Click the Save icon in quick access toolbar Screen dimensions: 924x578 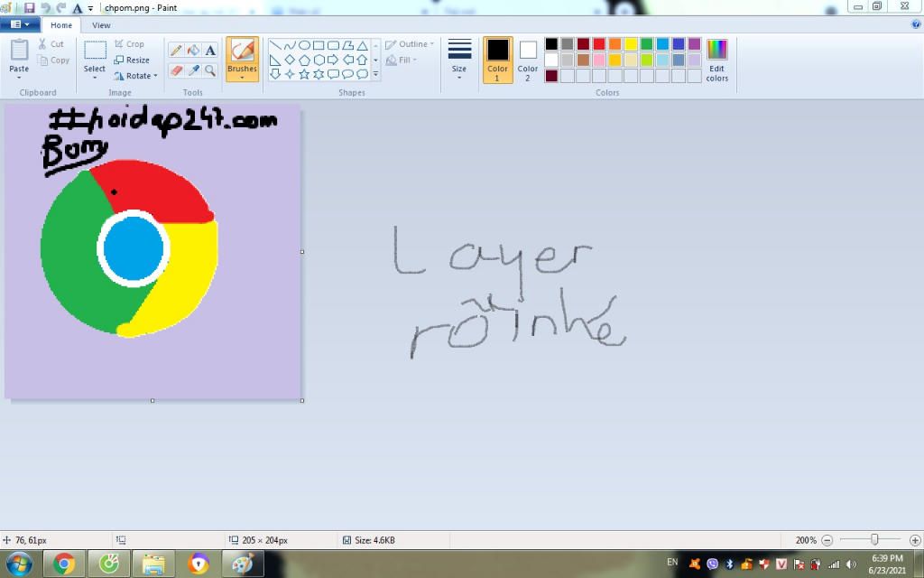(x=29, y=7)
